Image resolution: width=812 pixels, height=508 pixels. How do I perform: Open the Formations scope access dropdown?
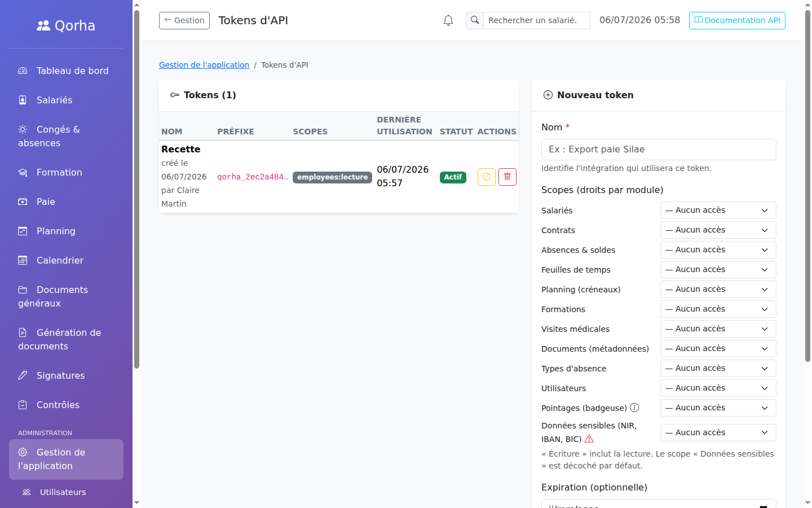[718, 309]
